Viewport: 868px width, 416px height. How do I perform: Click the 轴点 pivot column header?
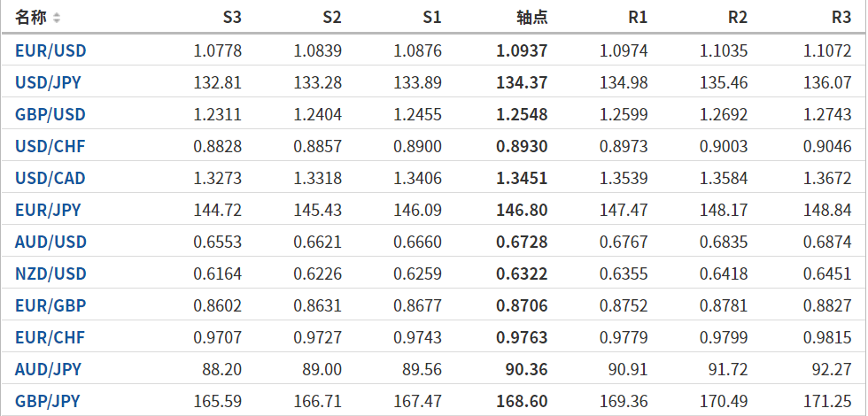pyautogui.click(x=531, y=18)
